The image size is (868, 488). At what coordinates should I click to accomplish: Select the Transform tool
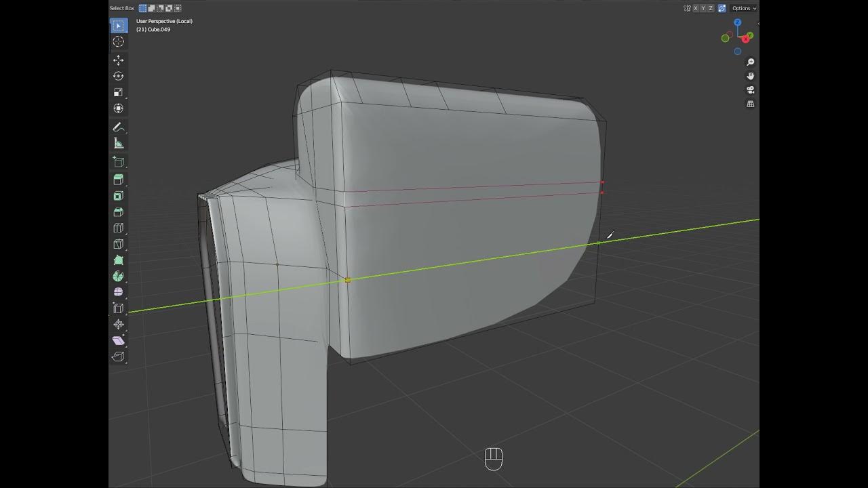click(x=119, y=108)
